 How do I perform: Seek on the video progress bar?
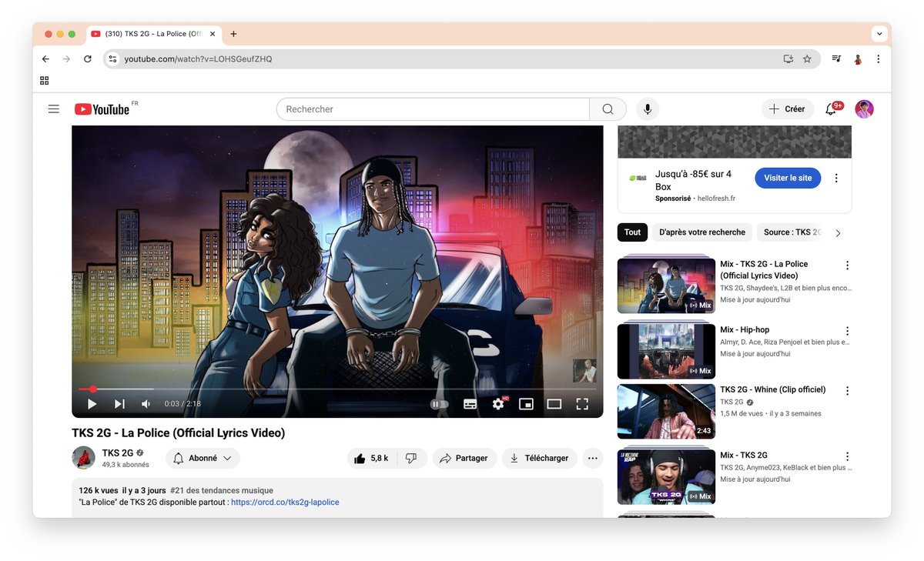click(x=337, y=389)
